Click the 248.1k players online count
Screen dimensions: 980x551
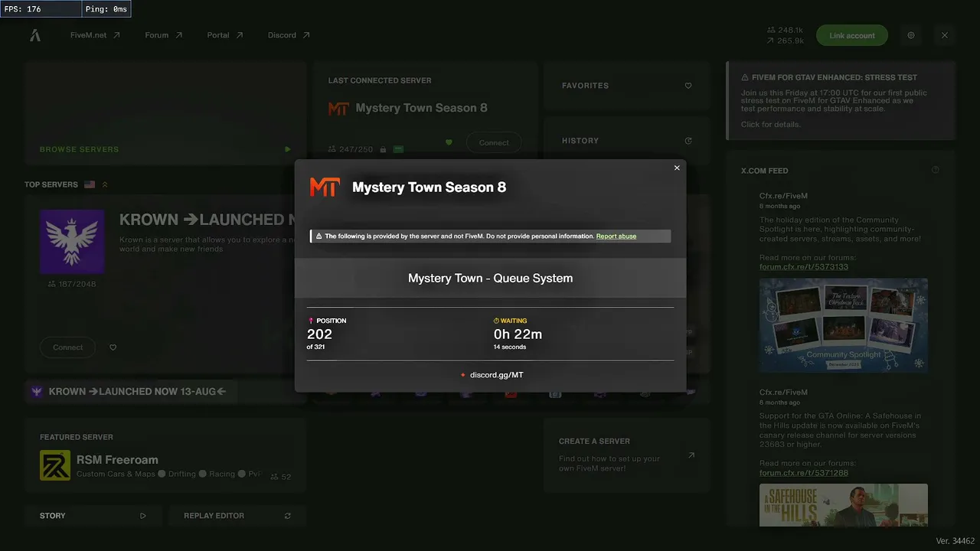(x=785, y=31)
